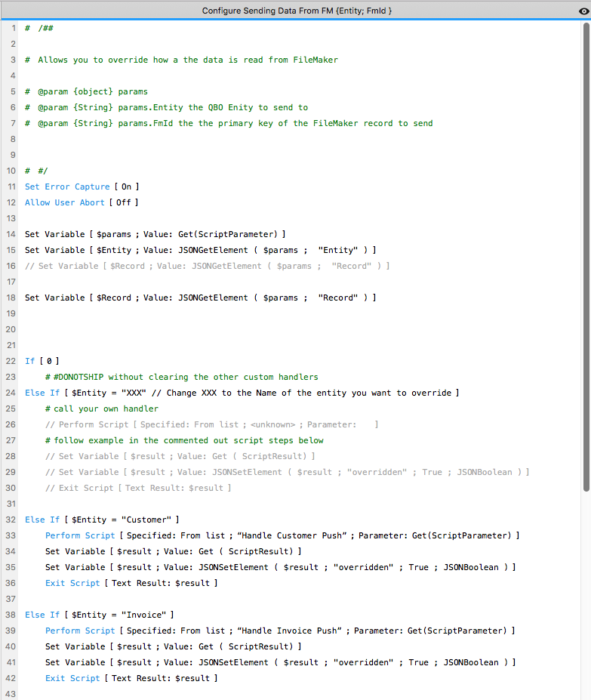
Task: Select the 'Else If [ $Entity = "Invoice" ]' step
Action: click(99, 615)
